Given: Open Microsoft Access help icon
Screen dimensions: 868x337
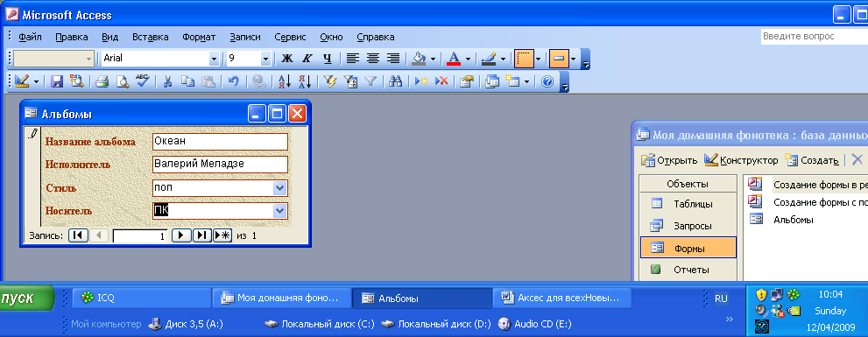Looking at the screenshot, I should (547, 81).
